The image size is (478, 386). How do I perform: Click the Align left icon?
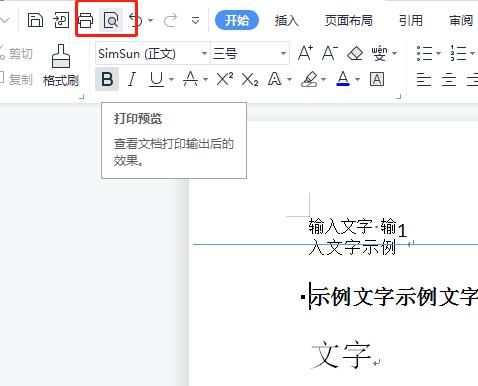pyautogui.click(x=424, y=80)
